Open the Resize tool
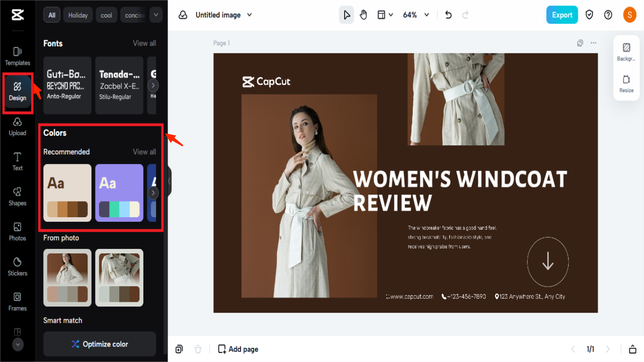 click(626, 84)
